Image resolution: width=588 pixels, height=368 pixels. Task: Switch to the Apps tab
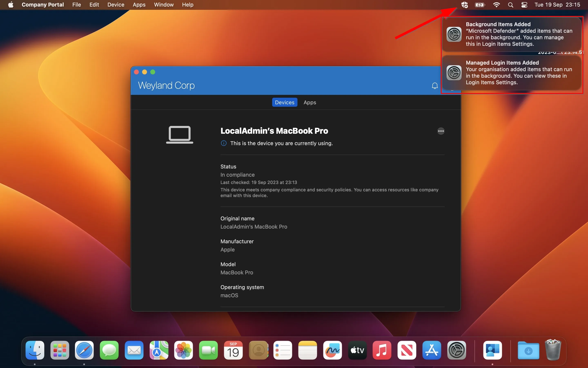pyautogui.click(x=310, y=102)
